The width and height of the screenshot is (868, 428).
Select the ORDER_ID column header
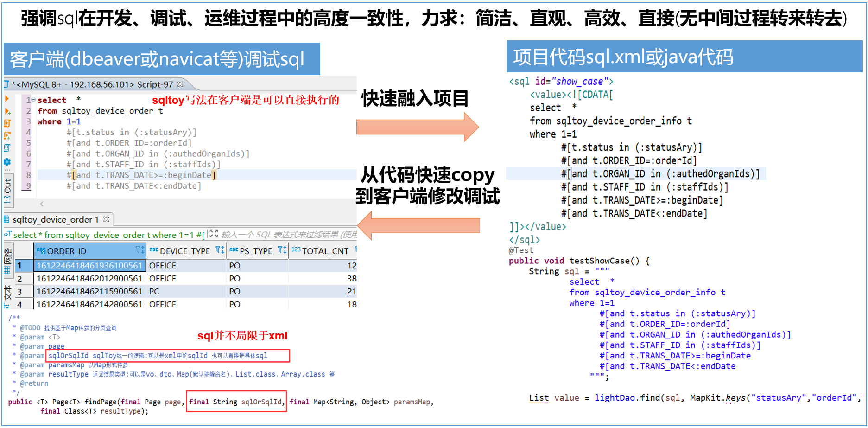pos(90,251)
